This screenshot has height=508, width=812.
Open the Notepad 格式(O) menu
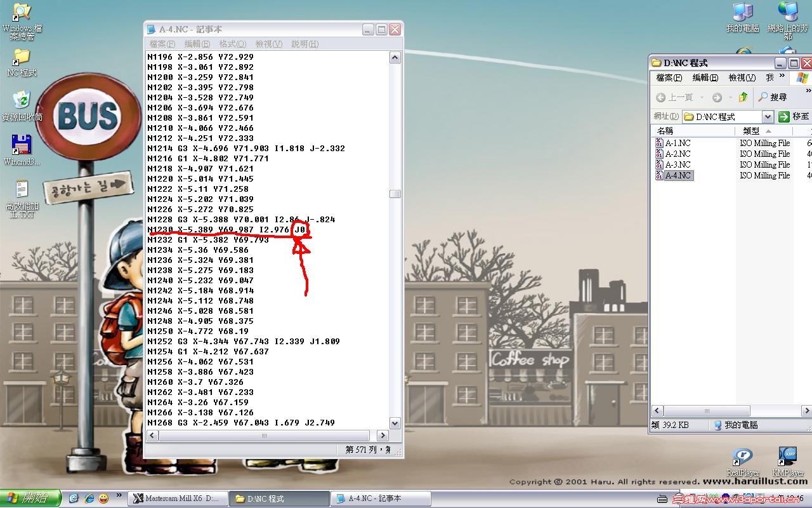coord(232,44)
